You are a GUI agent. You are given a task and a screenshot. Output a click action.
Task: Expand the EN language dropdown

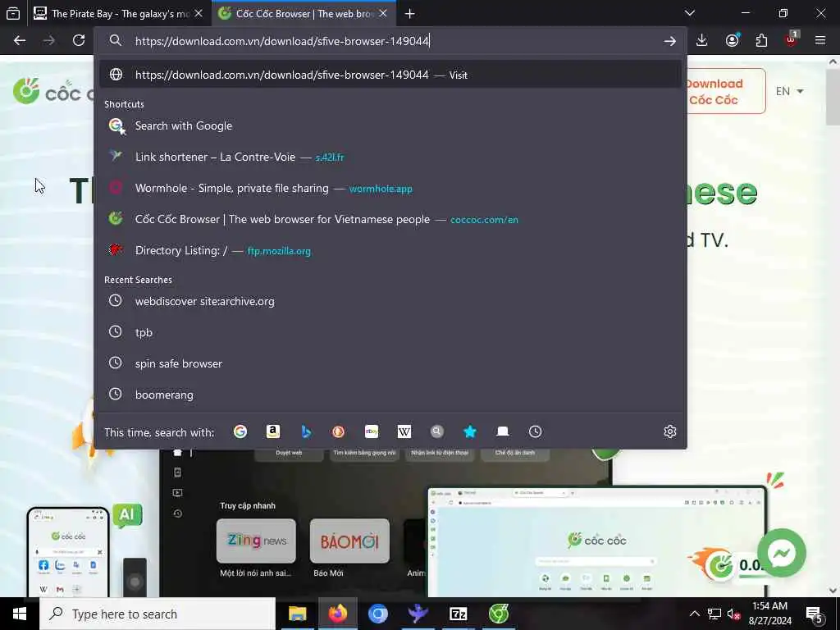click(790, 91)
